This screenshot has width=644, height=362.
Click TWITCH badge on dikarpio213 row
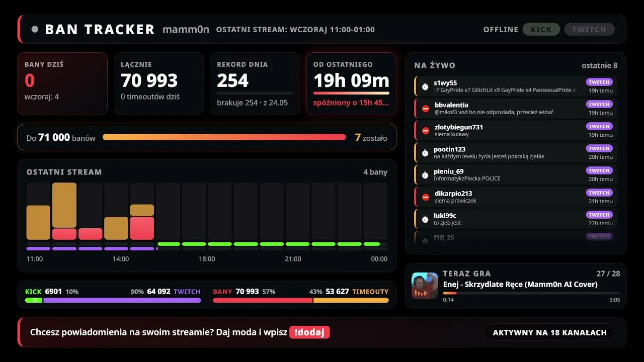pos(599,193)
